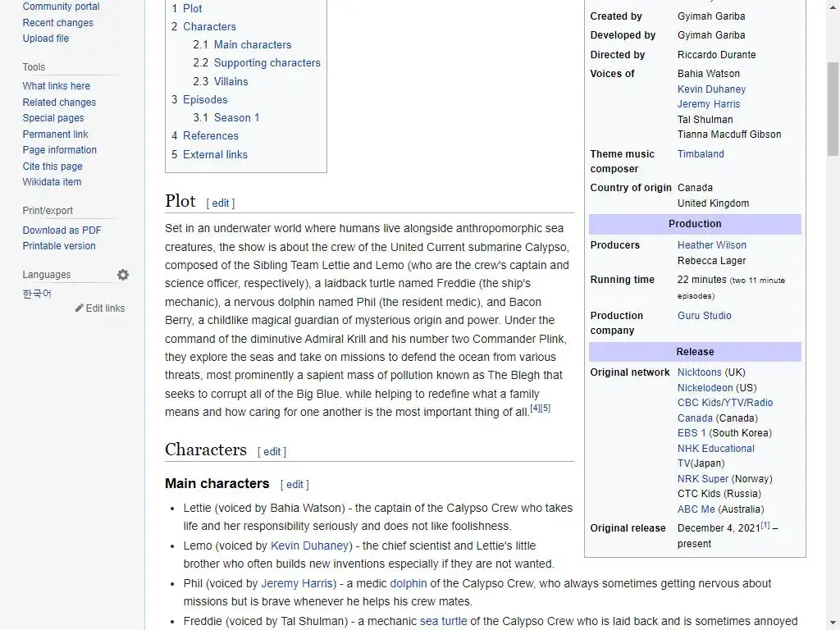This screenshot has height=630, width=840.
Task: Edit the Characters section
Action: 272,452
